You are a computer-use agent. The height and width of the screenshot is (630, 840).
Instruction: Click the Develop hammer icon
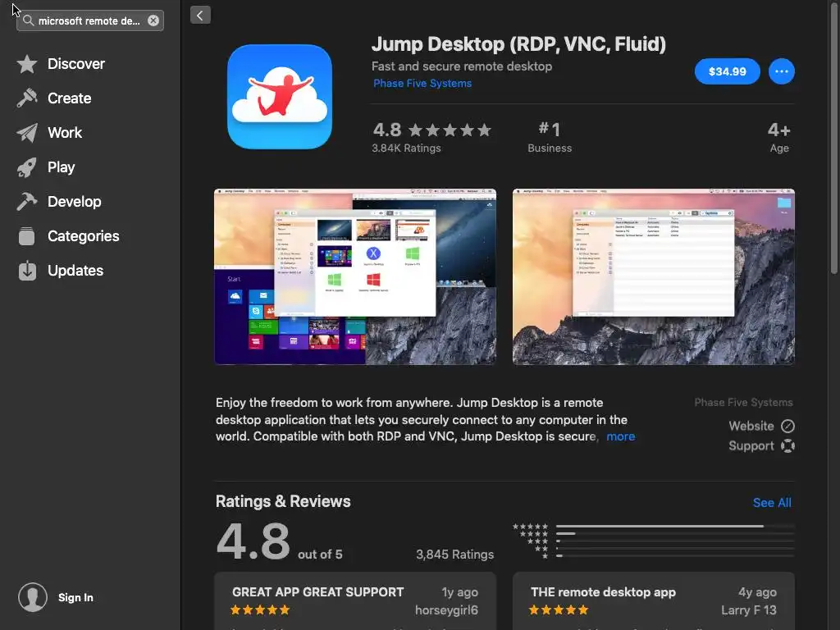pyautogui.click(x=27, y=202)
